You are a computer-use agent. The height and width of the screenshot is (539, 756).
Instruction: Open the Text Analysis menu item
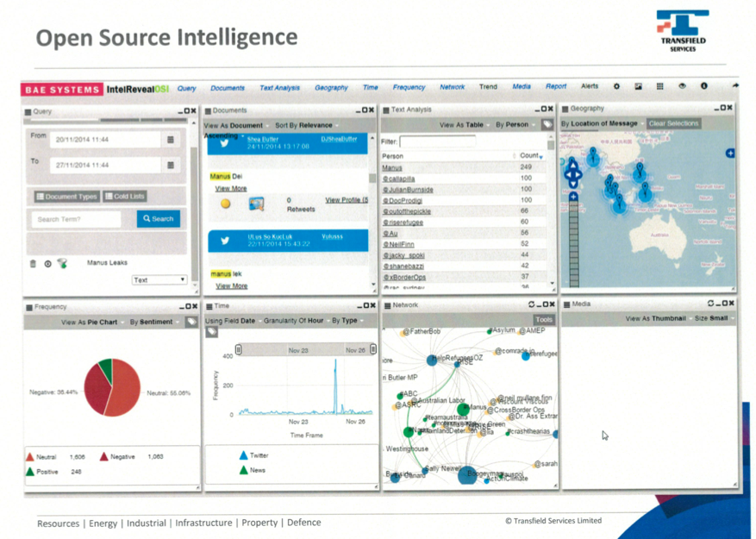[x=279, y=88]
